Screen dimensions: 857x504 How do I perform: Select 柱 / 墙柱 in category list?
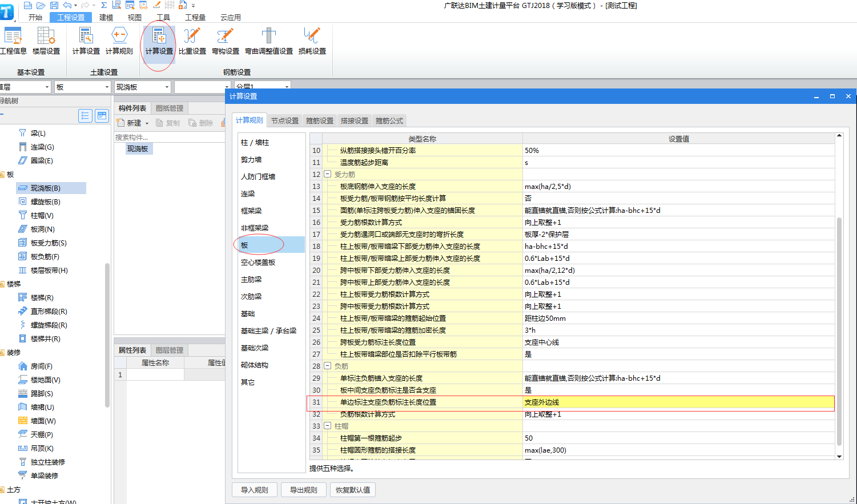coord(271,142)
